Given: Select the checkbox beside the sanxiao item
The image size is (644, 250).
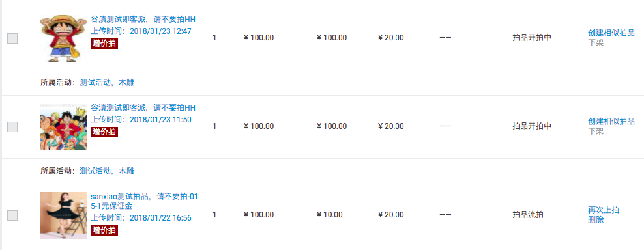Looking at the screenshot, I should (12, 215).
